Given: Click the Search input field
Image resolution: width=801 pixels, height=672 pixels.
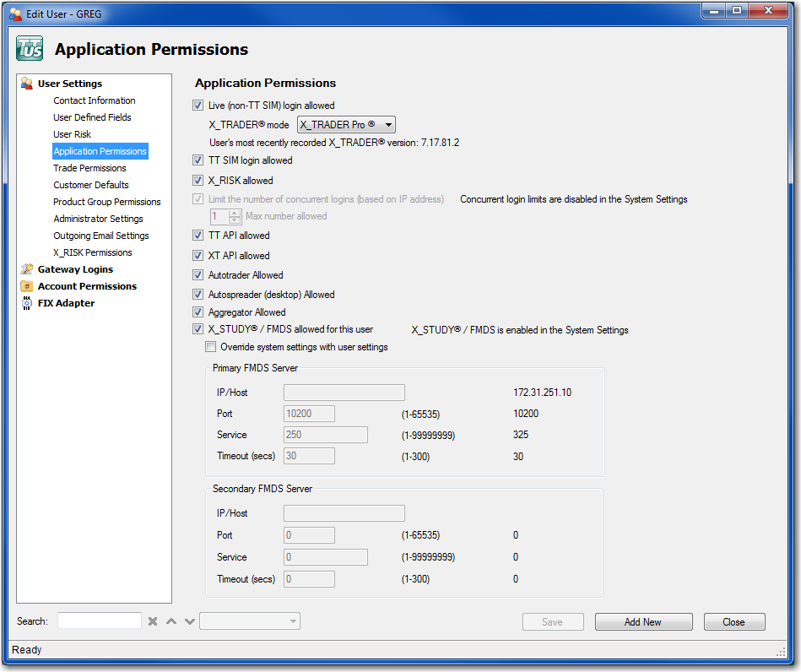Looking at the screenshot, I should [x=100, y=621].
